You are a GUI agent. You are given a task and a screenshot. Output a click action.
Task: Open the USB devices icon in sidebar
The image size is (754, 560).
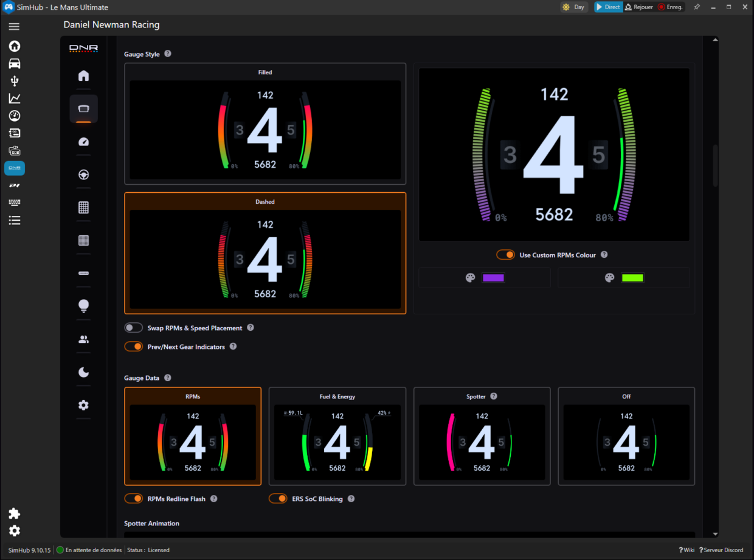(15, 81)
